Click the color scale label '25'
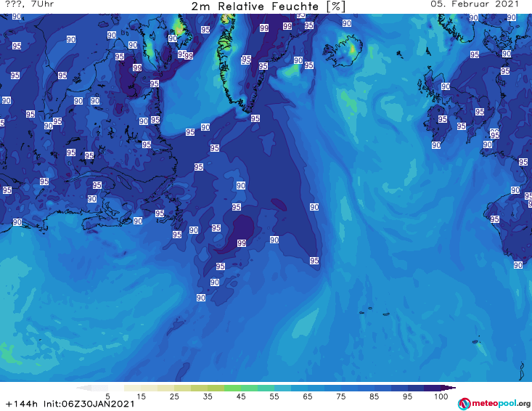The width and height of the screenshot is (532, 411). (174, 396)
